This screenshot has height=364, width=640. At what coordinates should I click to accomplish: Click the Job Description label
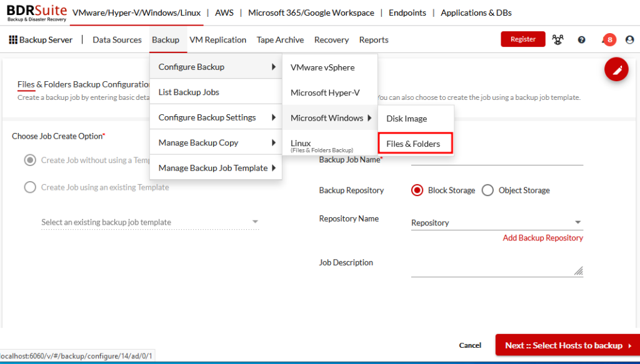pyautogui.click(x=346, y=262)
